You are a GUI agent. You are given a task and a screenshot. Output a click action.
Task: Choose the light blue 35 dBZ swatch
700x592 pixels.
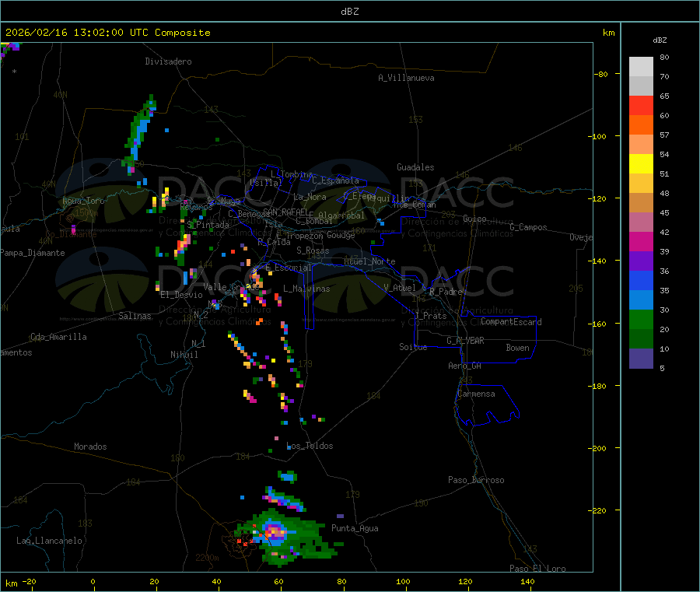(641, 300)
